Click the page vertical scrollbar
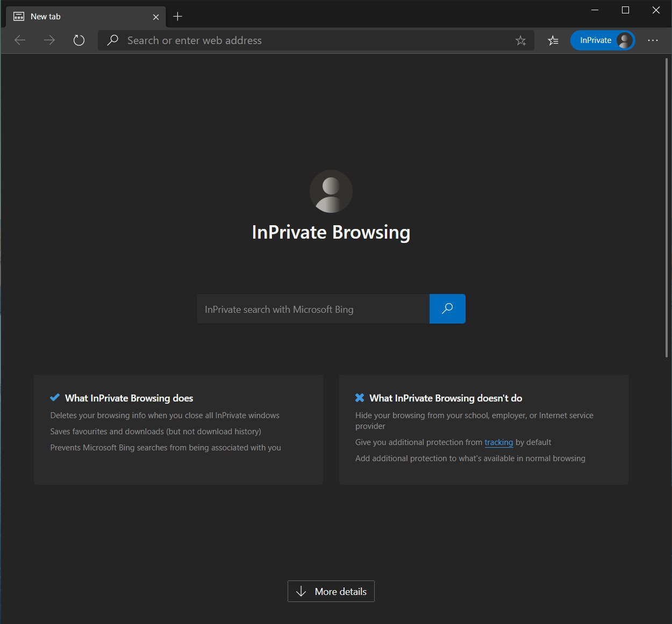 click(x=667, y=207)
